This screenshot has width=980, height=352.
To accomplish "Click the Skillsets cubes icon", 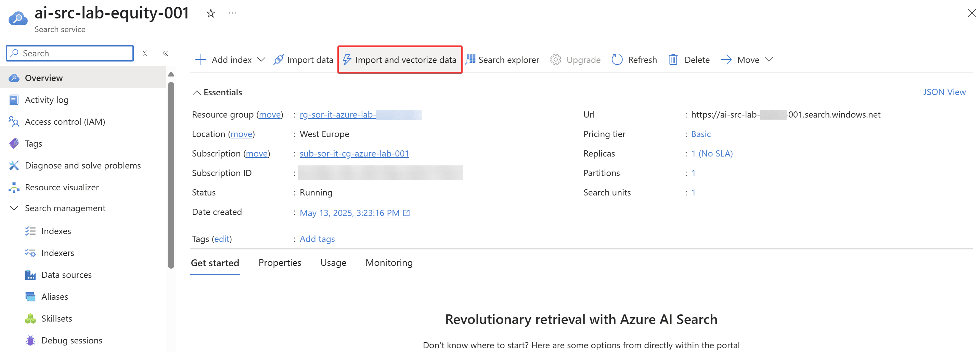I will tap(30, 319).
